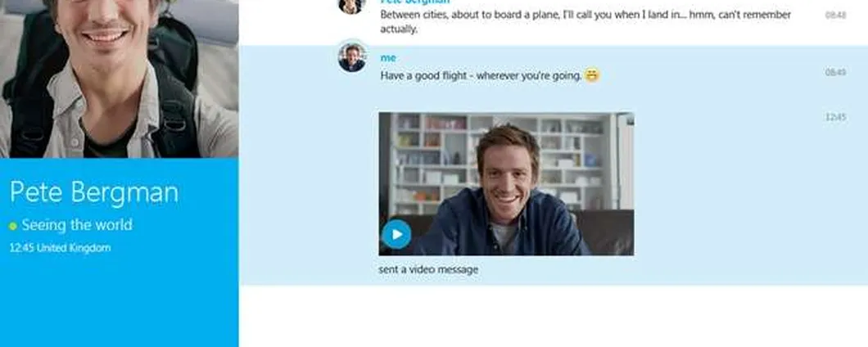This screenshot has width=868, height=347.
Task: Click Pete Bergman sender name in chat
Action: 415,2
